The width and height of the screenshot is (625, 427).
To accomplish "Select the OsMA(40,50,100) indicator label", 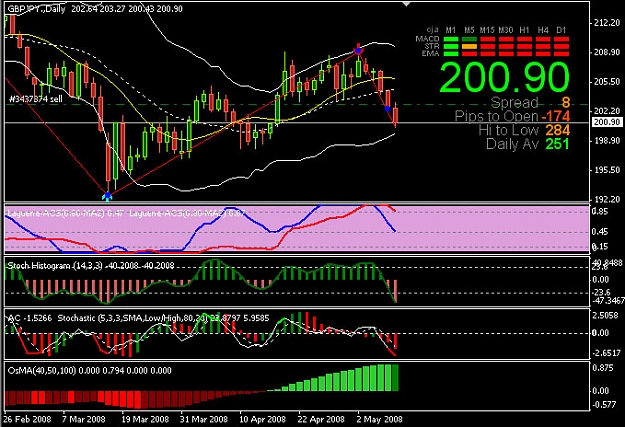I will click(89, 371).
